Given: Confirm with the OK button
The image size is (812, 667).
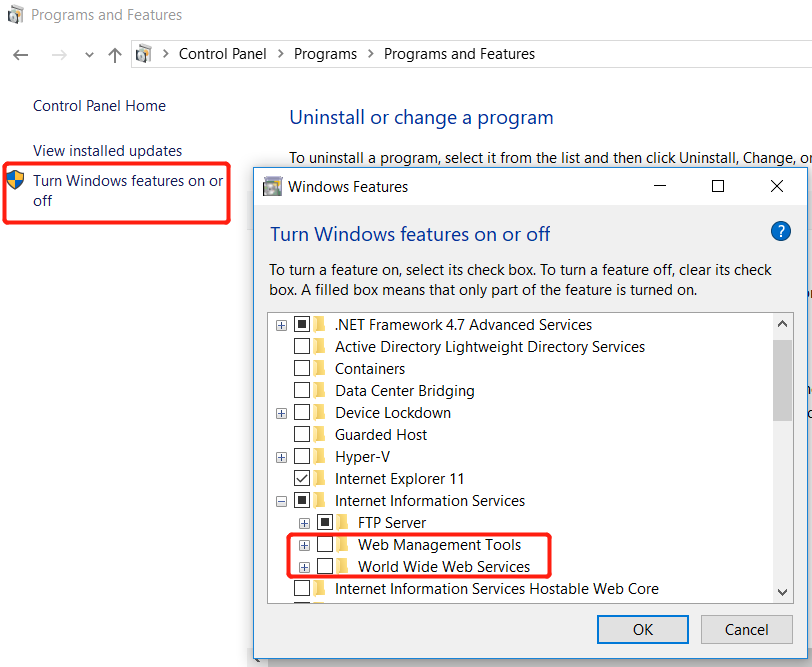Looking at the screenshot, I should pyautogui.click(x=643, y=629).
